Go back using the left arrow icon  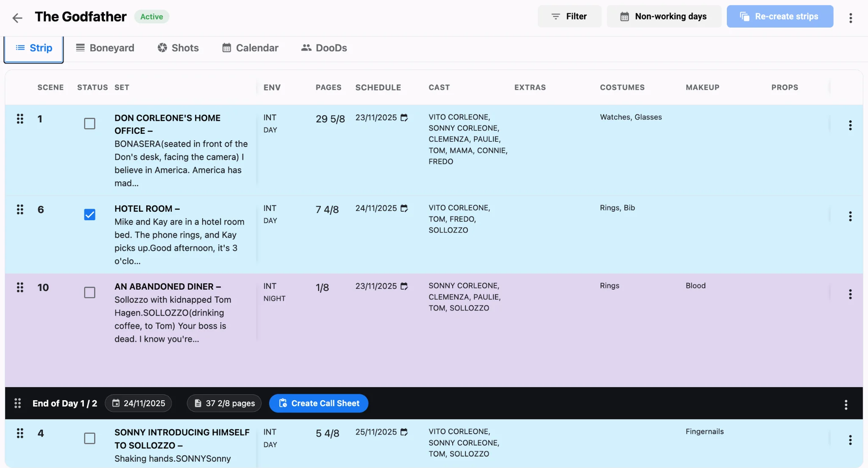tap(17, 18)
